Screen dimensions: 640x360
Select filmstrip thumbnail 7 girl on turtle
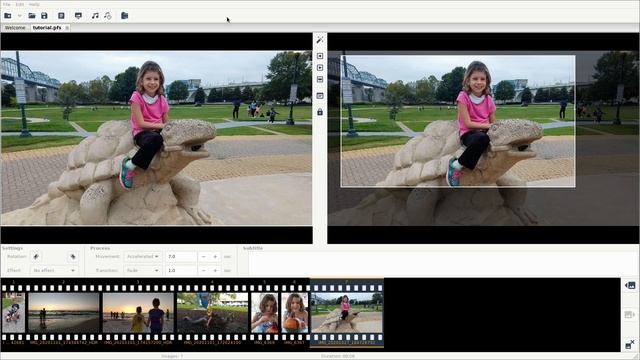pos(347,312)
